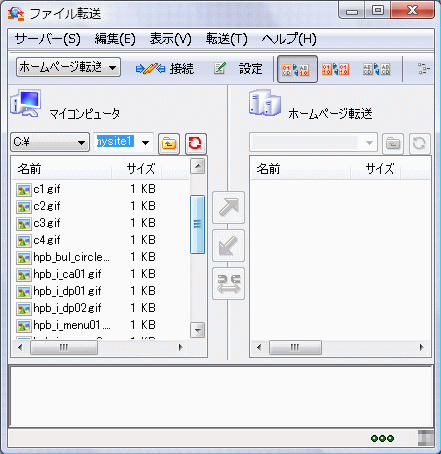Open the 編集(E) menu
The image size is (441, 454).
115,39
